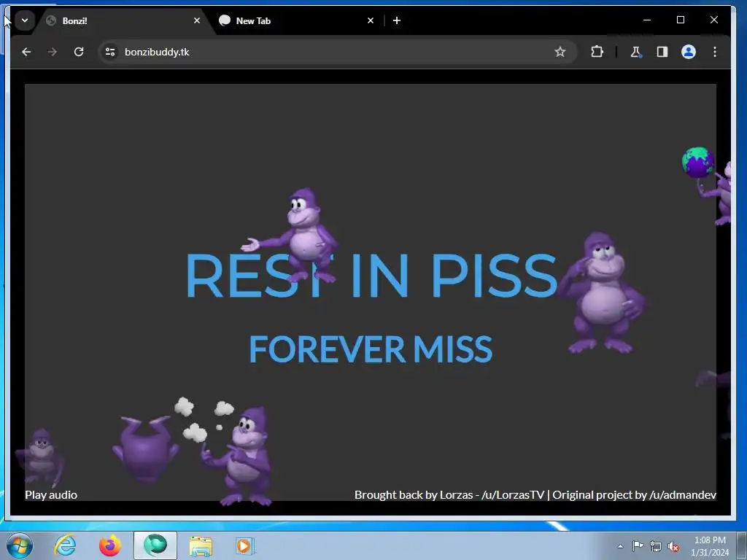The image size is (747, 560).
Task: Open Chrome three-dot menu
Action: click(x=715, y=52)
